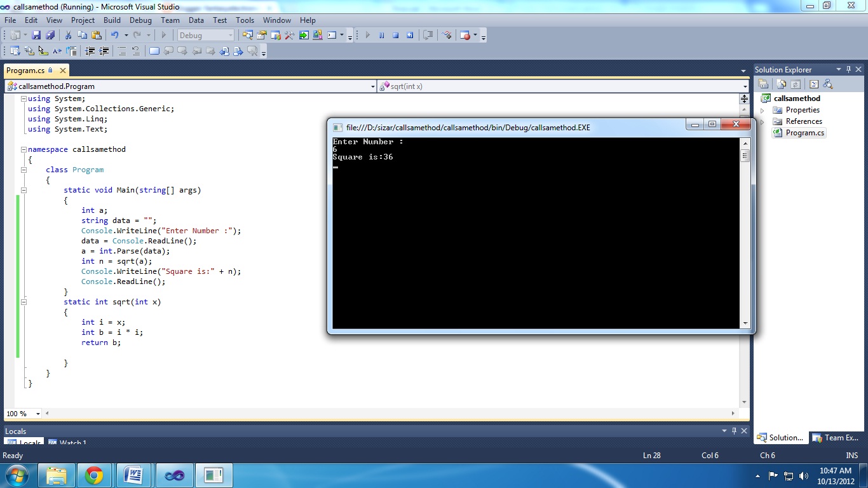Open the Tools menu
The height and width of the screenshot is (488, 868).
(245, 20)
